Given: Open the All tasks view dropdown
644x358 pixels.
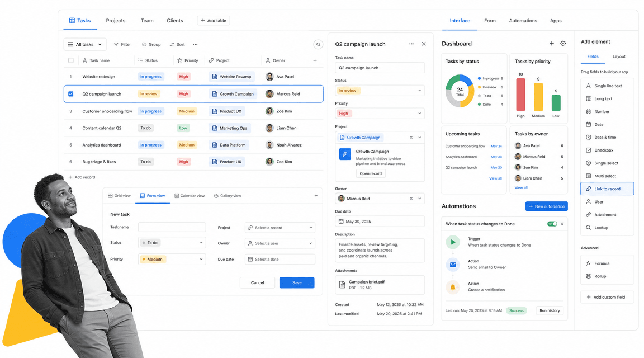Looking at the screenshot, I should click(x=85, y=44).
